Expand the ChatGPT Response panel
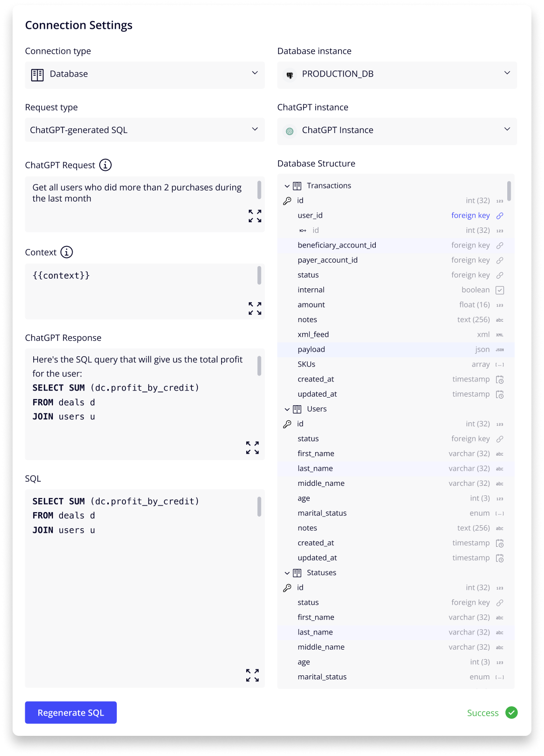This screenshot has width=544, height=756. (x=252, y=448)
